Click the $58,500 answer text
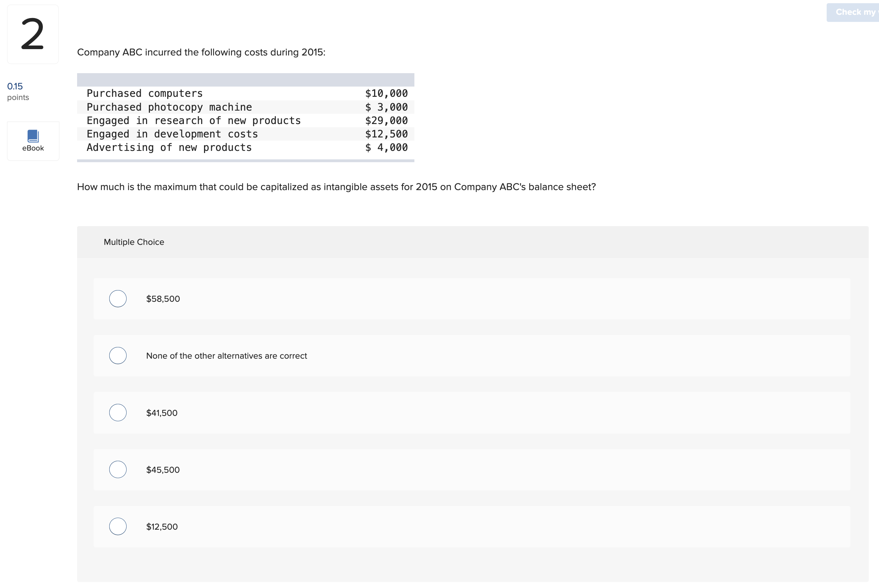Image resolution: width=879 pixels, height=588 pixels. click(163, 299)
